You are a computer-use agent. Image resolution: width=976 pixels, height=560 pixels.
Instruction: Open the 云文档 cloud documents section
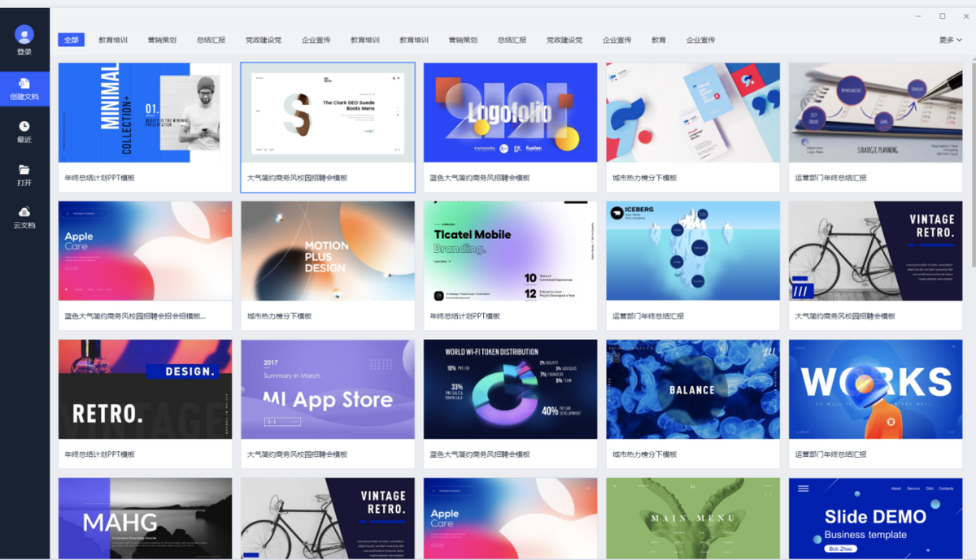click(24, 217)
